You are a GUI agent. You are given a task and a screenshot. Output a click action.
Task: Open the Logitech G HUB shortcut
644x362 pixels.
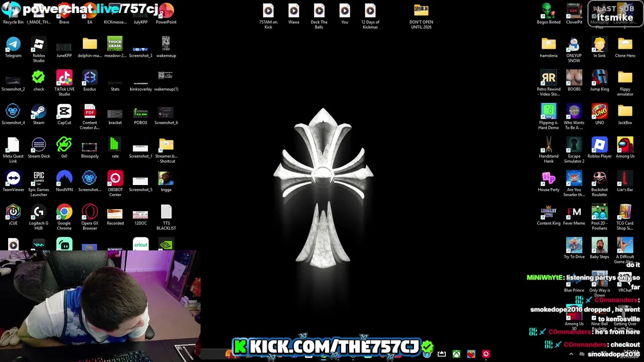click(39, 218)
